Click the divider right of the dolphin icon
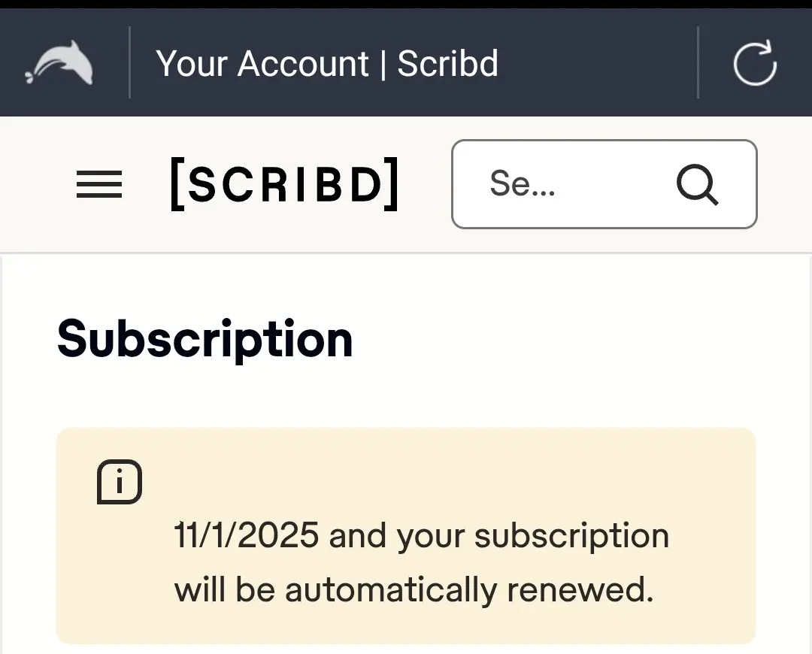The image size is (812, 654). [x=129, y=62]
